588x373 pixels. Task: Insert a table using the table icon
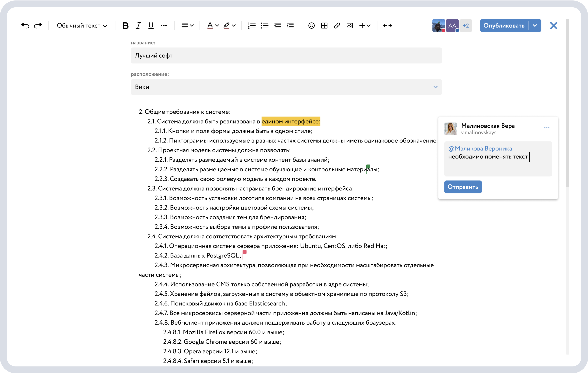coord(324,25)
